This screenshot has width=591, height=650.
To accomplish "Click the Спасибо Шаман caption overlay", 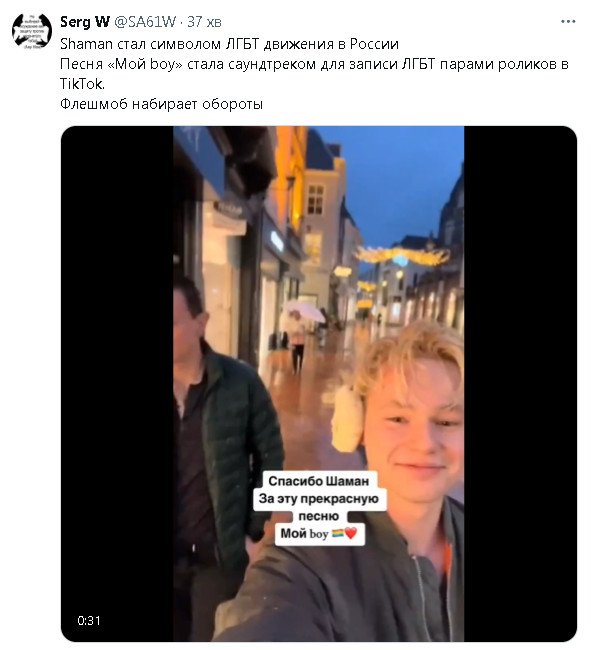I will tap(318, 481).
